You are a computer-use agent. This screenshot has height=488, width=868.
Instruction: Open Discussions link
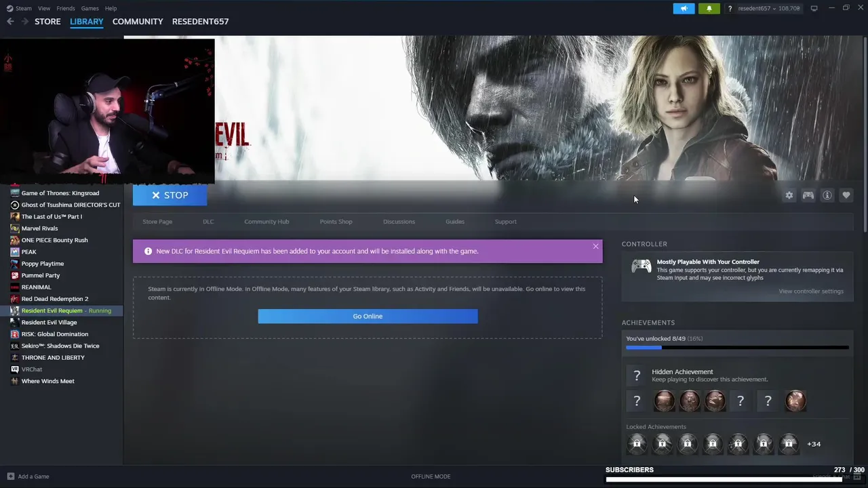399,222
